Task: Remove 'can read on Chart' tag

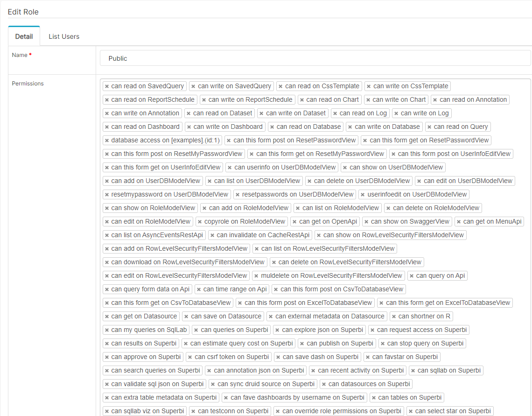Action: [302, 100]
